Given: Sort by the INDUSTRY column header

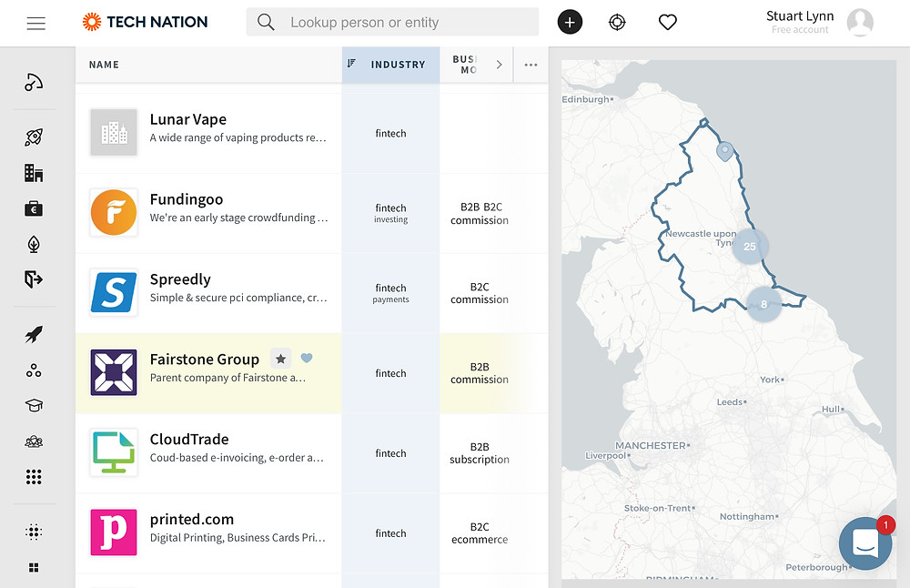Looking at the screenshot, I should coord(390,65).
